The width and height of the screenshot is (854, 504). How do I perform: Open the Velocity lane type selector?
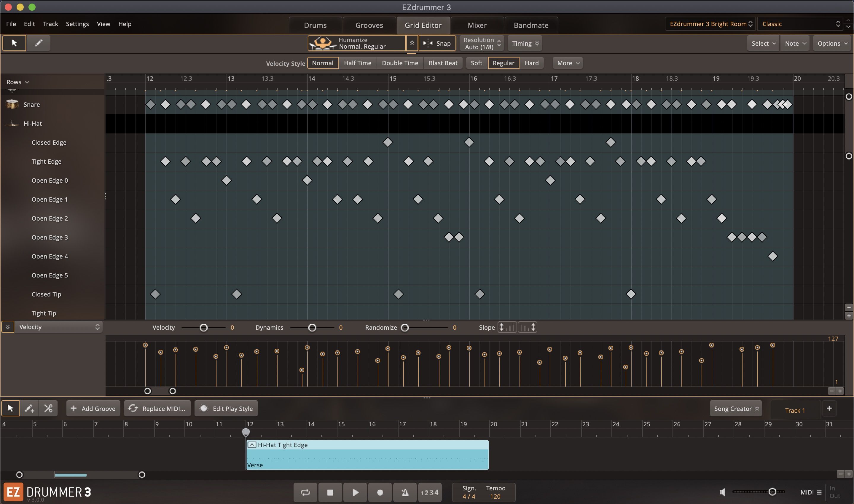click(59, 327)
